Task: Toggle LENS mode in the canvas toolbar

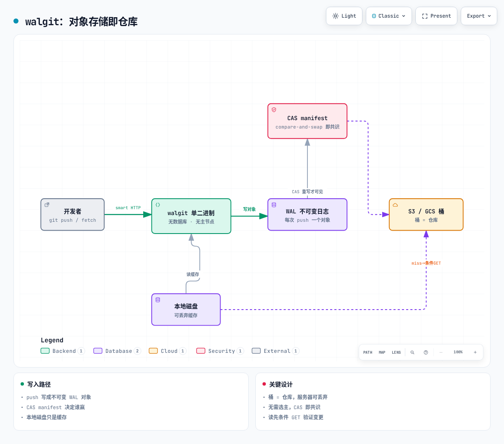Action: click(x=396, y=352)
